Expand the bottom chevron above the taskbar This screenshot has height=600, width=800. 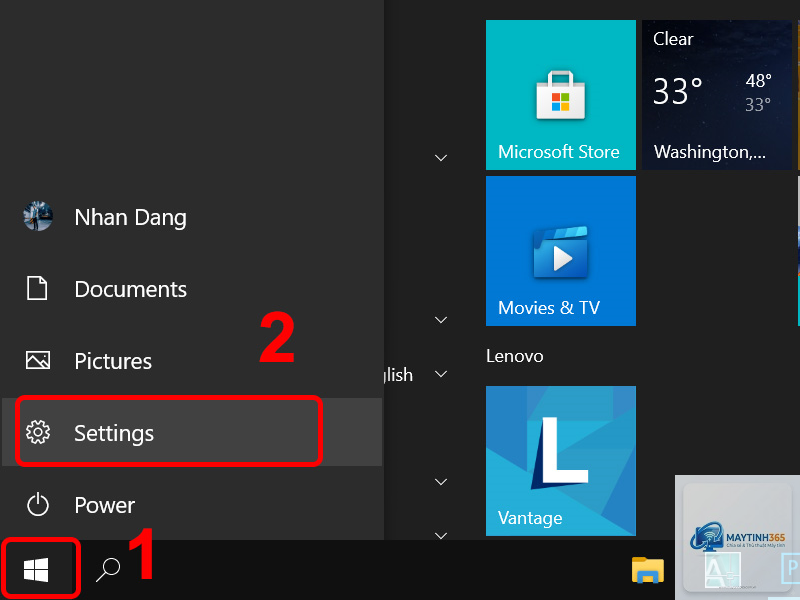441,535
